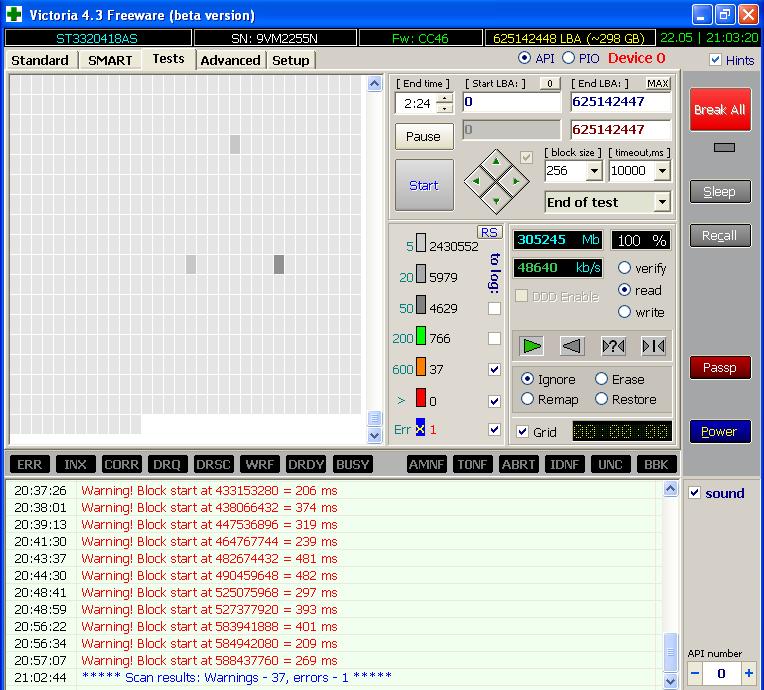Toggle the Hints checkbox

(x=715, y=59)
